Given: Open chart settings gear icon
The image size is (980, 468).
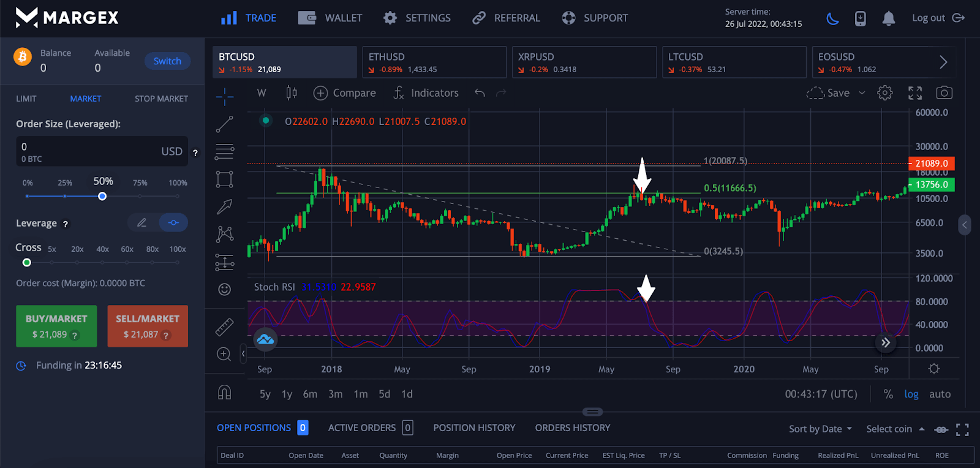Looking at the screenshot, I should click(884, 93).
